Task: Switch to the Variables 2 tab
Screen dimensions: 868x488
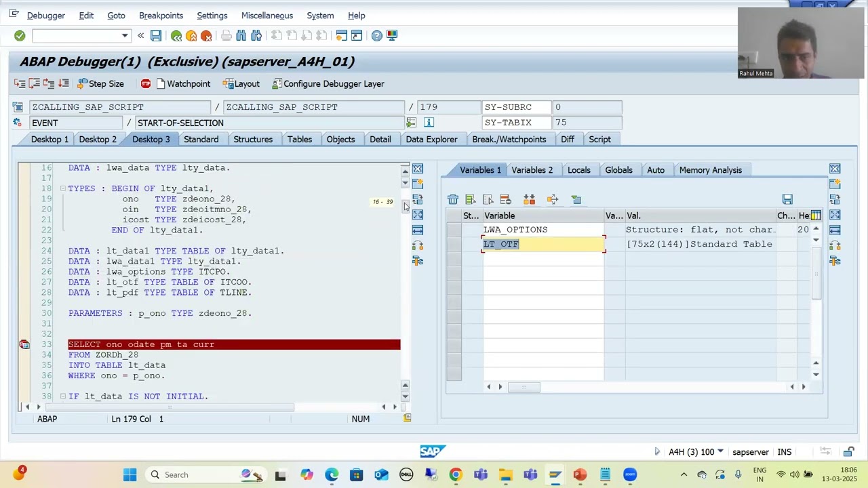Action: 532,170
